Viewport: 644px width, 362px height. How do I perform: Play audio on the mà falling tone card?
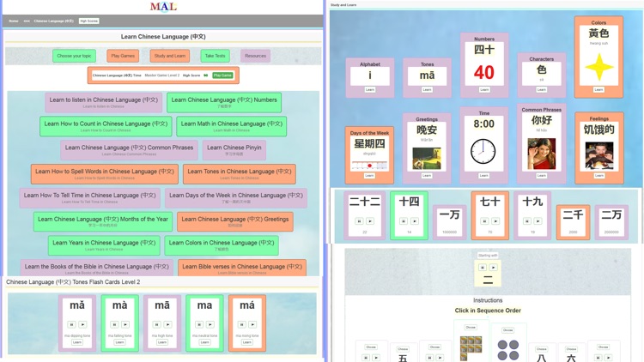(125, 324)
